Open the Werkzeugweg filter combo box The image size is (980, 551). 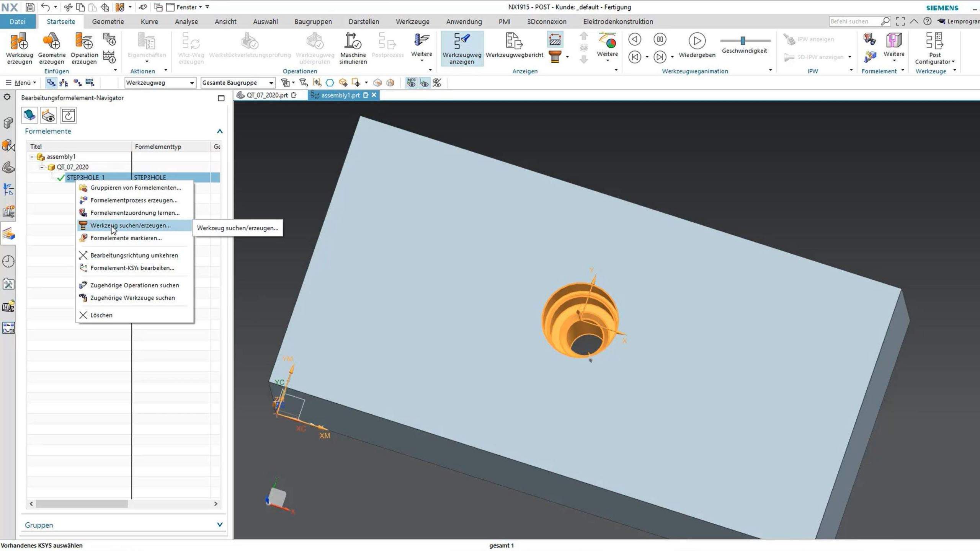click(x=160, y=83)
